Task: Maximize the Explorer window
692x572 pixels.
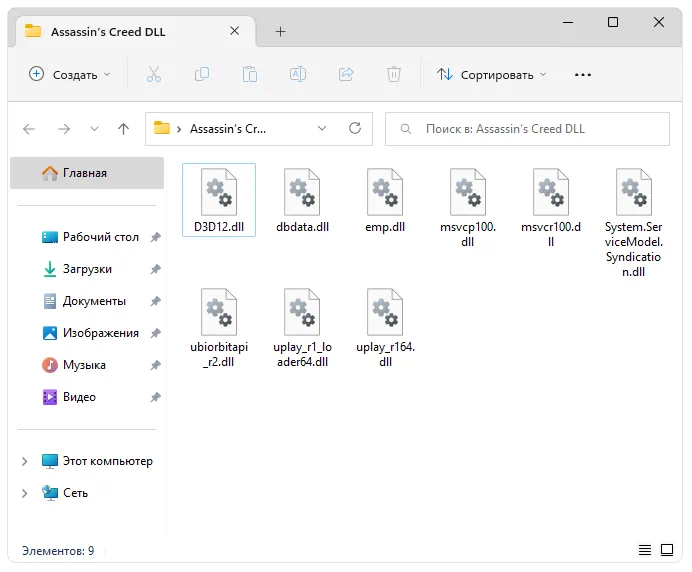Action: (613, 22)
